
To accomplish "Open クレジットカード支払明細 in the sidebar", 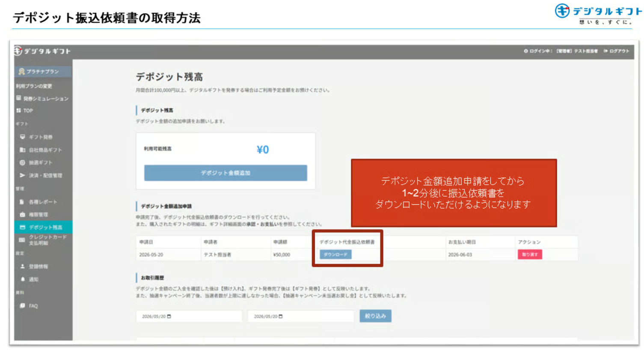I will [x=43, y=240].
